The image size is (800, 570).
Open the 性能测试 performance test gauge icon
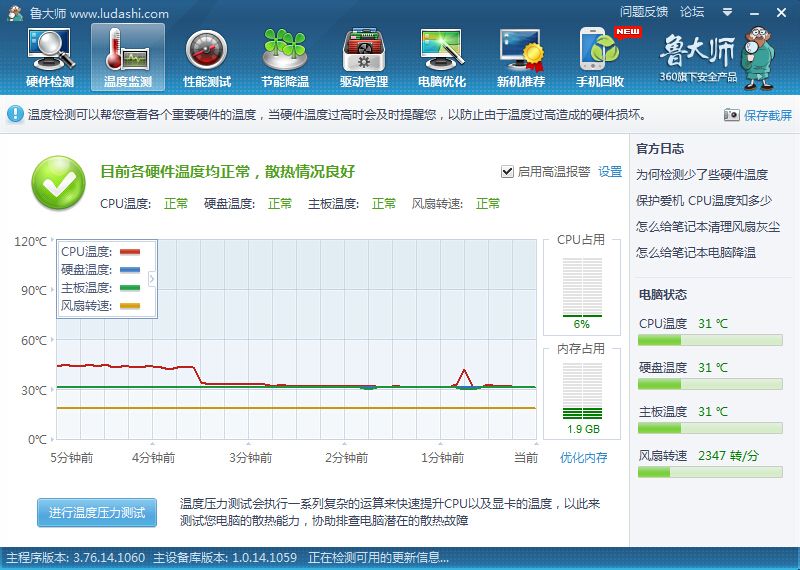207,58
